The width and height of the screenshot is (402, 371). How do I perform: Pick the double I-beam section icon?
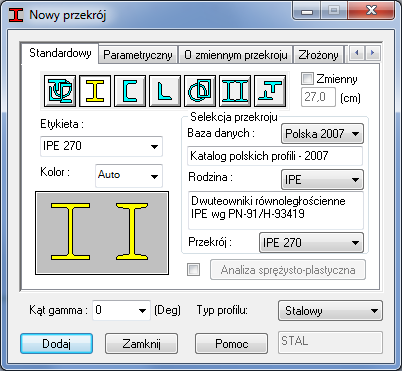[x=235, y=91]
